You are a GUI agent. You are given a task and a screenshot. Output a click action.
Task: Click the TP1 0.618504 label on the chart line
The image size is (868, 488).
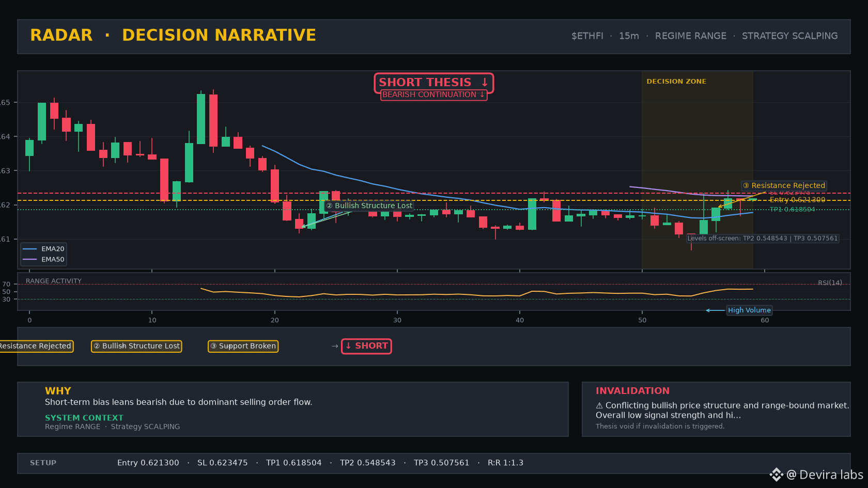[x=792, y=210]
